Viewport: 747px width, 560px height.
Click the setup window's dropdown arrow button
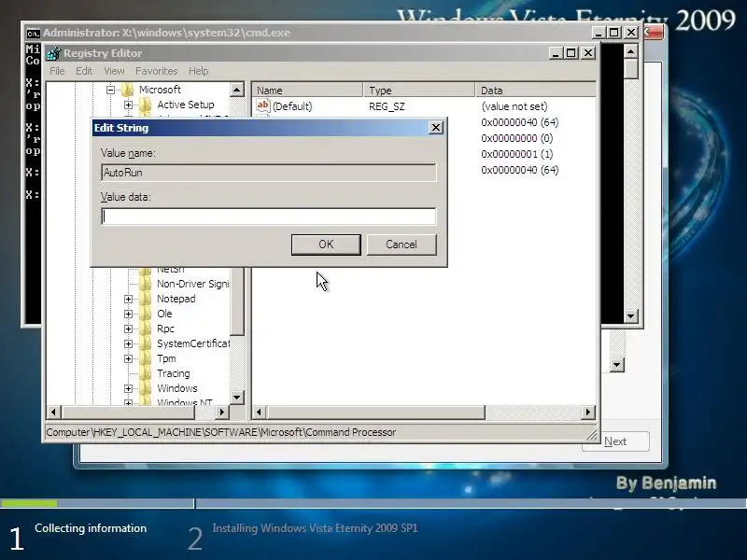click(617, 365)
